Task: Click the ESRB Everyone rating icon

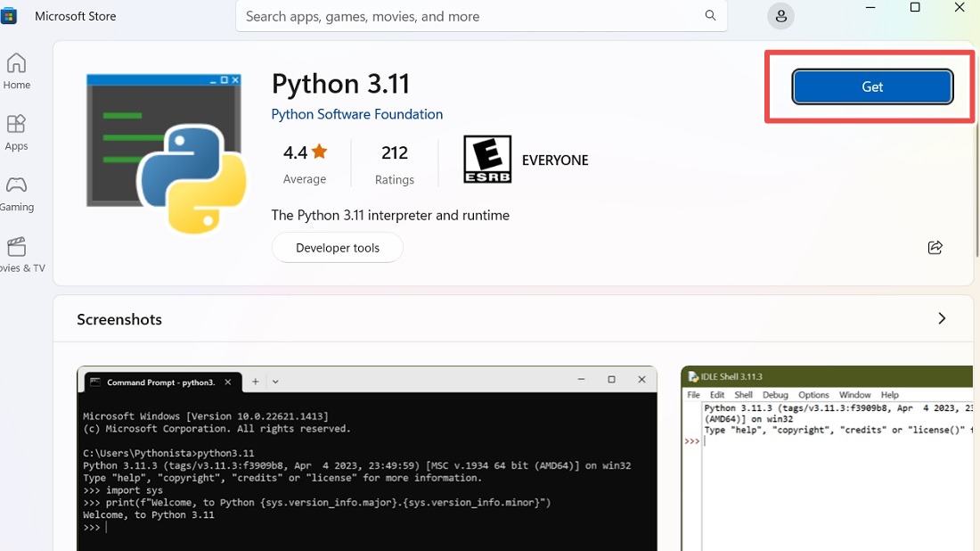Action: [x=486, y=159]
